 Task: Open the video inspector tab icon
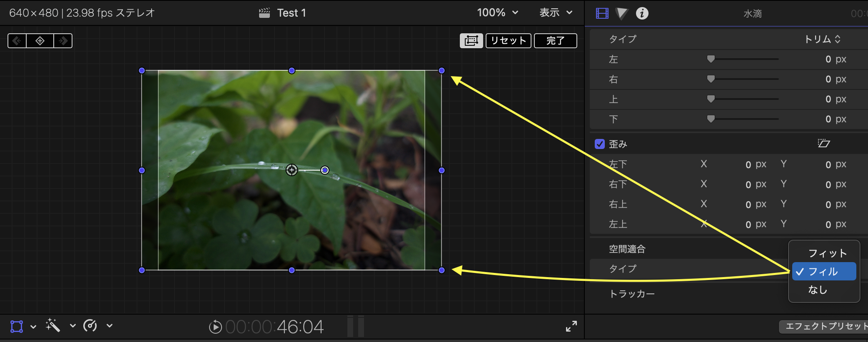coord(602,13)
